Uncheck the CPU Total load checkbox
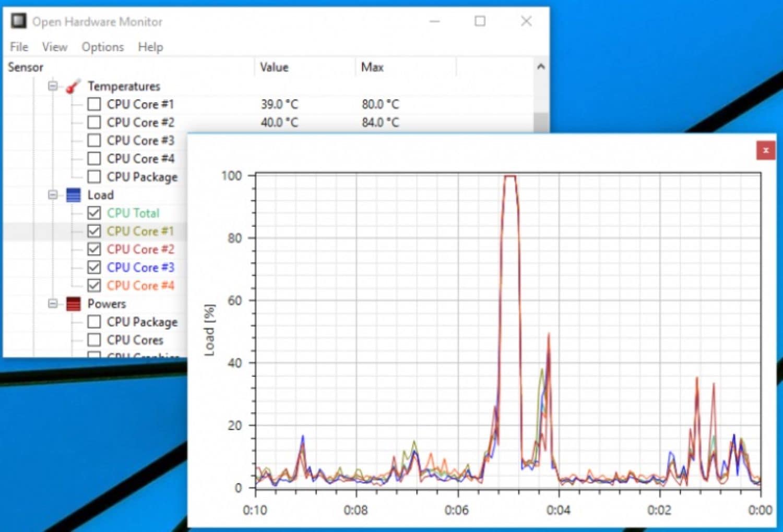This screenshot has width=783, height=532. tap(94, 213)
